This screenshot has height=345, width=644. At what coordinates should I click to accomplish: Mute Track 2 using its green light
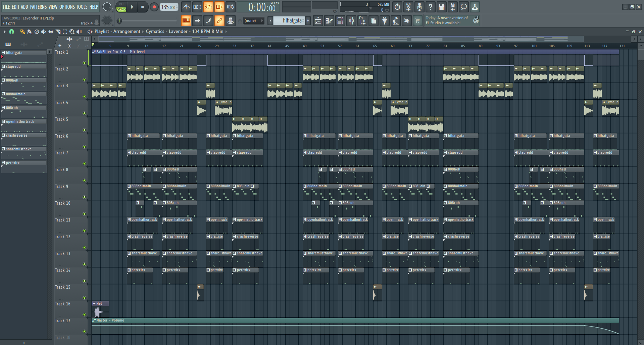click(x=84, y=80)
